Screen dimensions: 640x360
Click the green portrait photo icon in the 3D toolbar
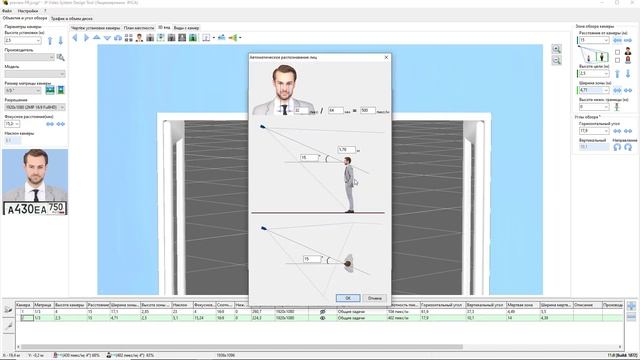pyautogui.click(x=193, y=38)
